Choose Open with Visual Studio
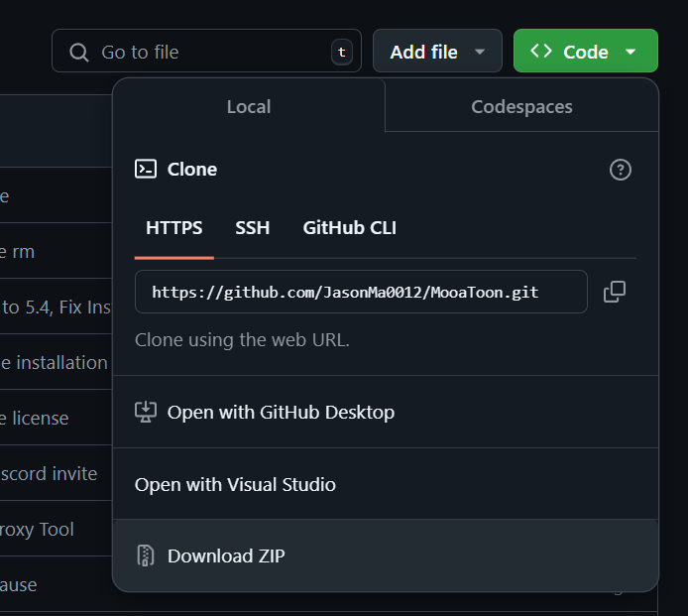The width and height of the screenshot is (688, 616). tap(235, 484)
